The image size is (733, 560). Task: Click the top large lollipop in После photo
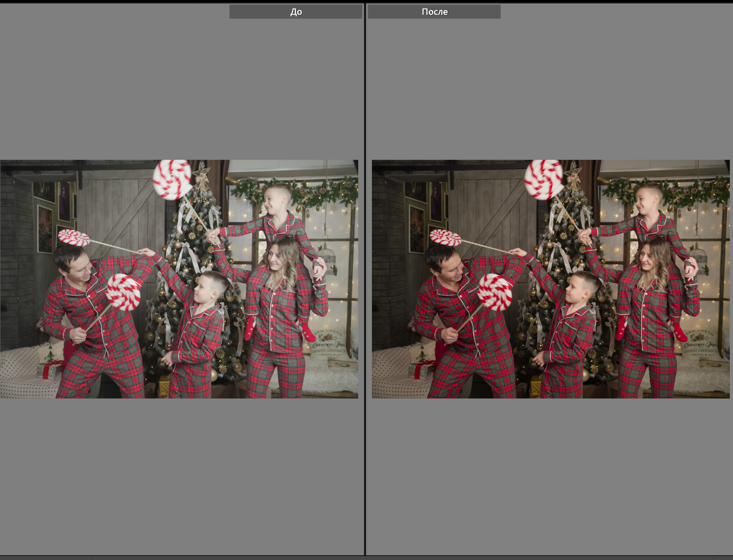(544, 180)
